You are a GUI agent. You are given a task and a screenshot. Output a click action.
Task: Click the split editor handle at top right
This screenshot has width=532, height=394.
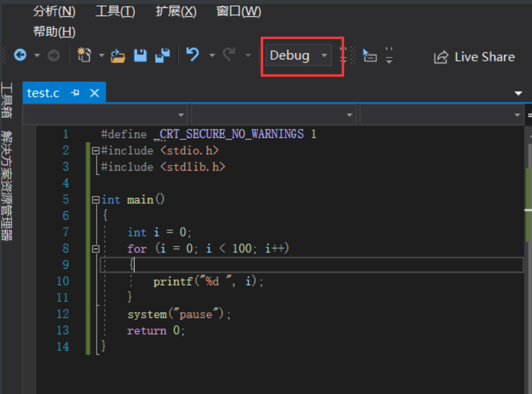pyautogui.click(x=529, y=115)
